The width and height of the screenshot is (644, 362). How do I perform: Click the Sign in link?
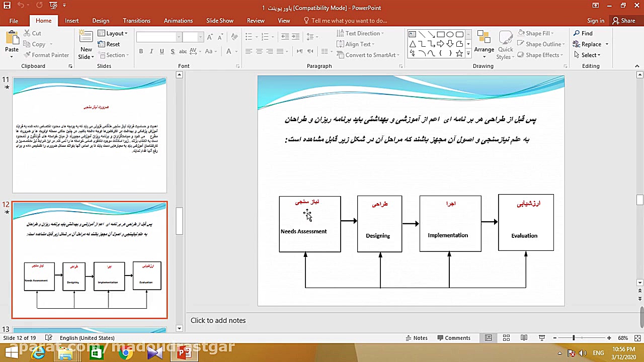tap(596, 21)
